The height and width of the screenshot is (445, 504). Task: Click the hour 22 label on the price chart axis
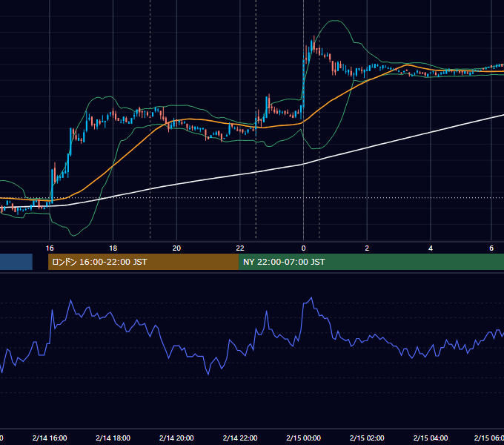240,248
